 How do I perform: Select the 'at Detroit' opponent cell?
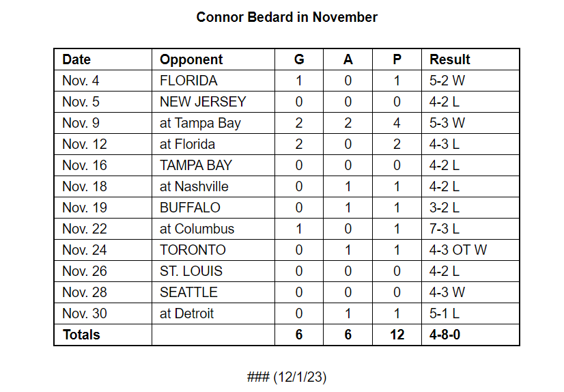pos(213,313)
